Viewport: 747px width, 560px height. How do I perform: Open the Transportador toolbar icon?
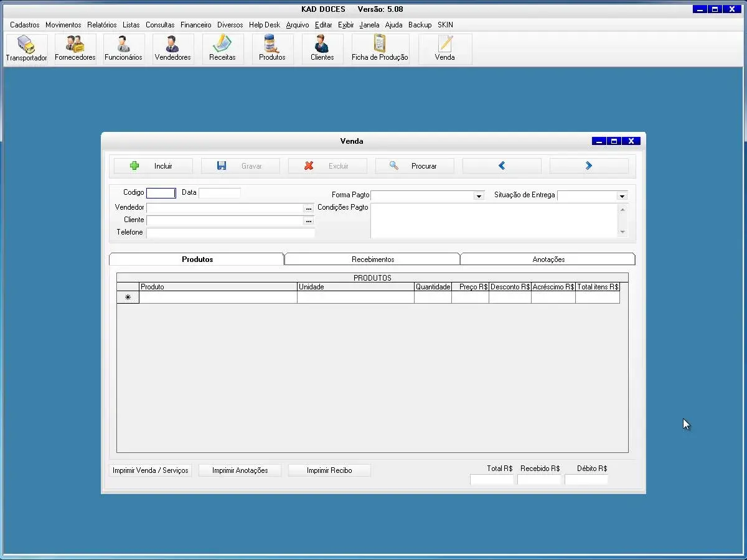point(27,49)
